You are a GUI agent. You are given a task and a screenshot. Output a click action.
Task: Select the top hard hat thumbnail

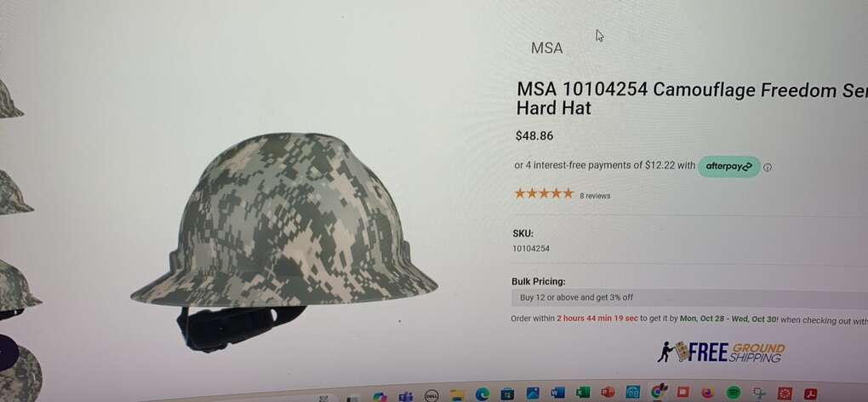9,99
